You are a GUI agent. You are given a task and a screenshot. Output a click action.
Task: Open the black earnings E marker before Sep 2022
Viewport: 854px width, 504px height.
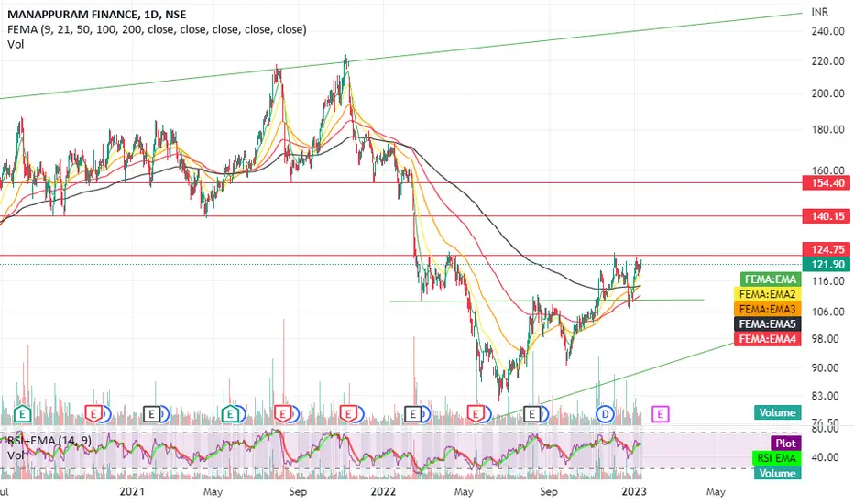(531, 414)
